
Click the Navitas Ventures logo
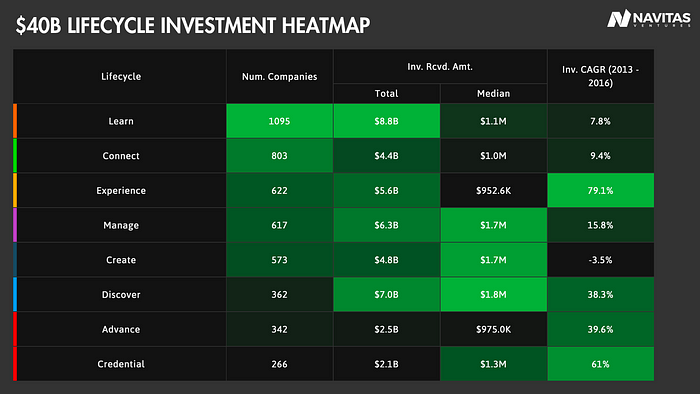click(649, 19)
